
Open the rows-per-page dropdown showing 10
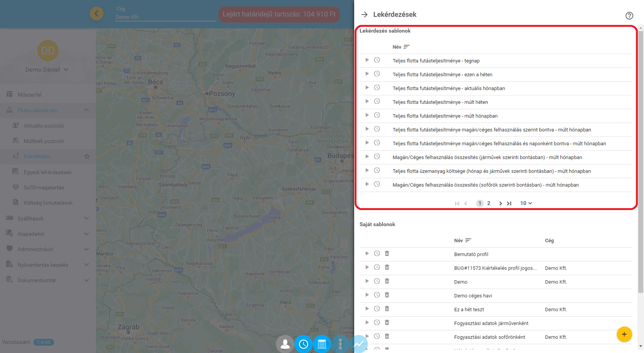pyautogui.click(x=526, y=204)
